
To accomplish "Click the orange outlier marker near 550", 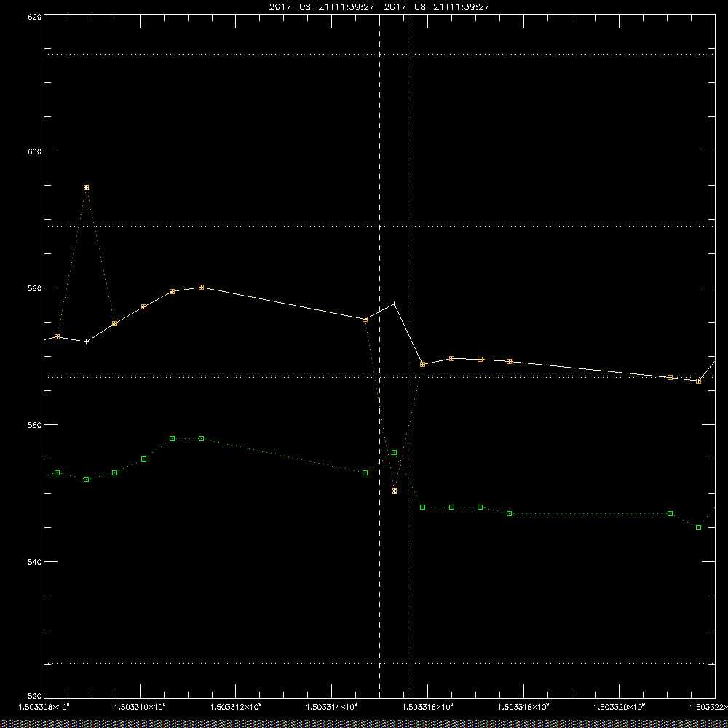I will point(394,491).
